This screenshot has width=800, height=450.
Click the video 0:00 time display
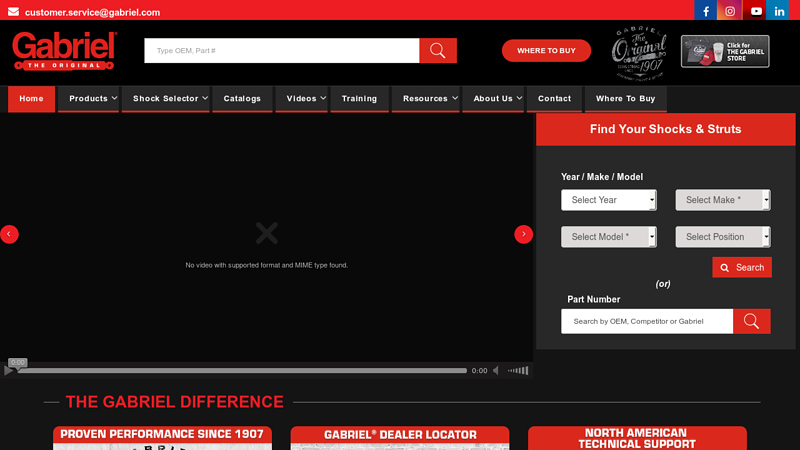(x=479, y=371)
